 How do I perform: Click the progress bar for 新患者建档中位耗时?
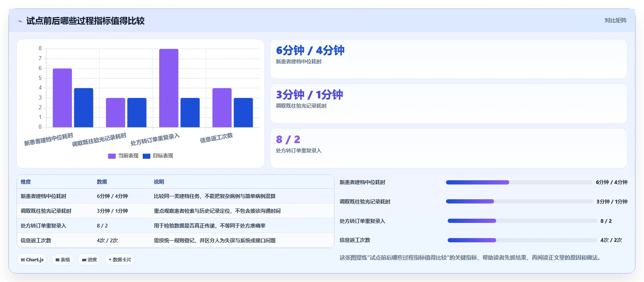click(519, 182)
